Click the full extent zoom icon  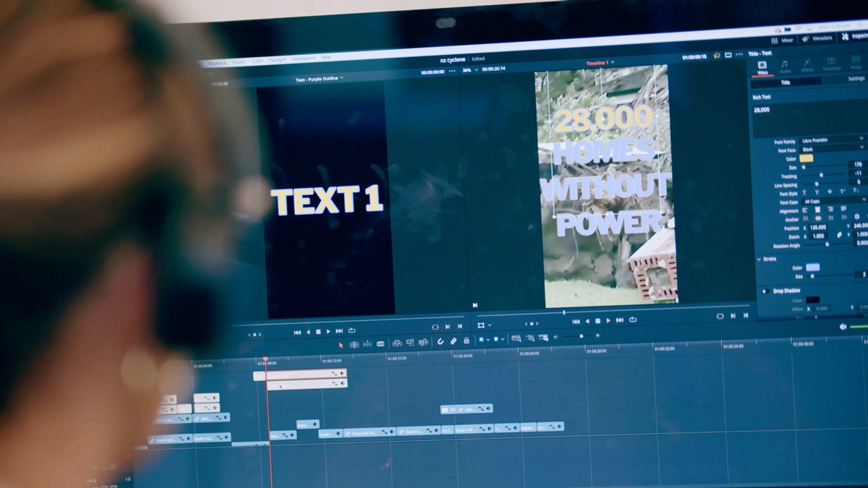[x=516, y=338]
